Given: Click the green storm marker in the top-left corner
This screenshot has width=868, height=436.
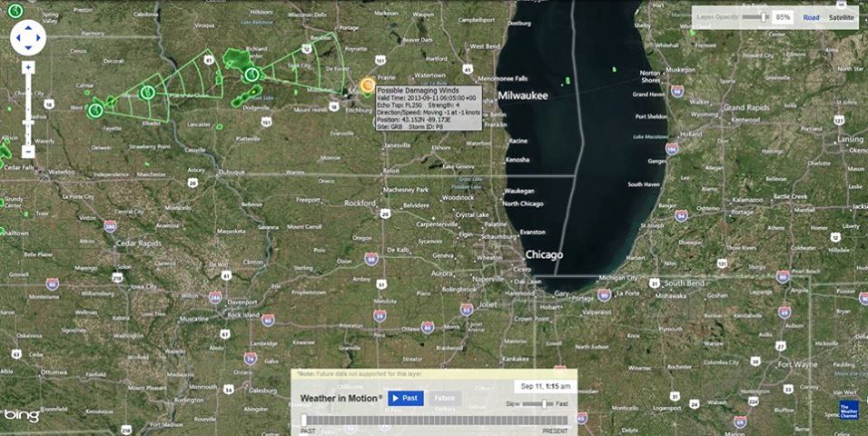Looking at the screenshot, I should (14, 10).
